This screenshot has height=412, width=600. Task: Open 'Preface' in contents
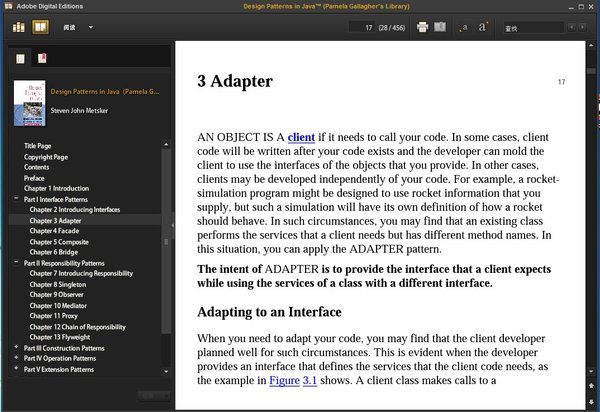tap(34, 178)
